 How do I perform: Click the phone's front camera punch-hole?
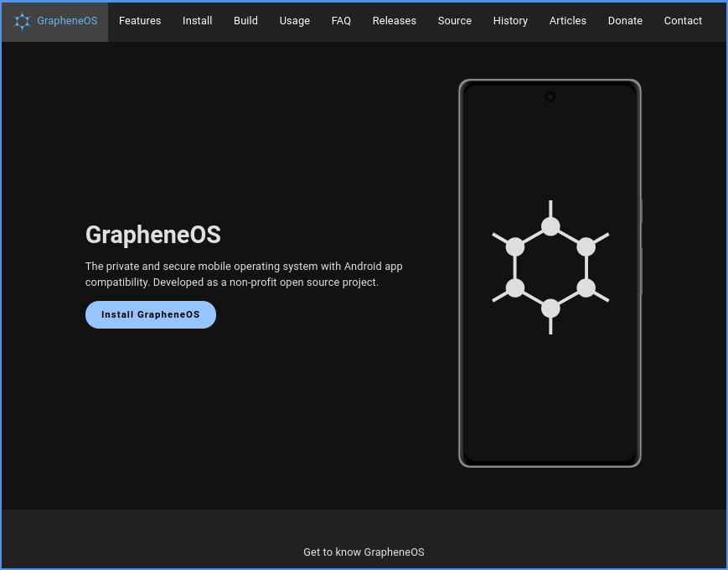(550, 96)
